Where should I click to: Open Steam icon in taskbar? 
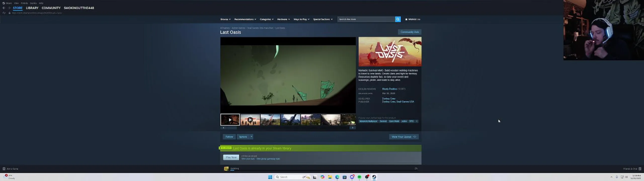374,177
